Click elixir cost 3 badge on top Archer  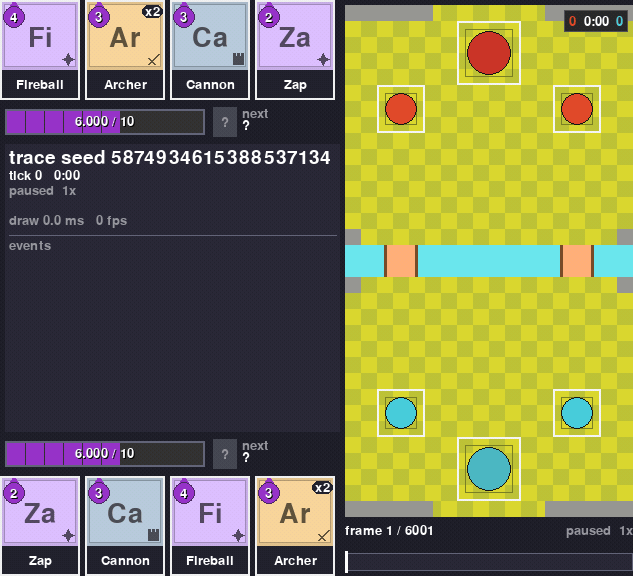99,17
